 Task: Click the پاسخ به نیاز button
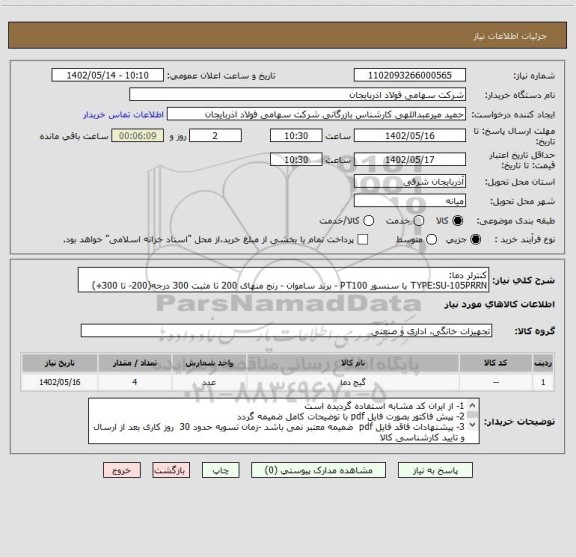435,470
